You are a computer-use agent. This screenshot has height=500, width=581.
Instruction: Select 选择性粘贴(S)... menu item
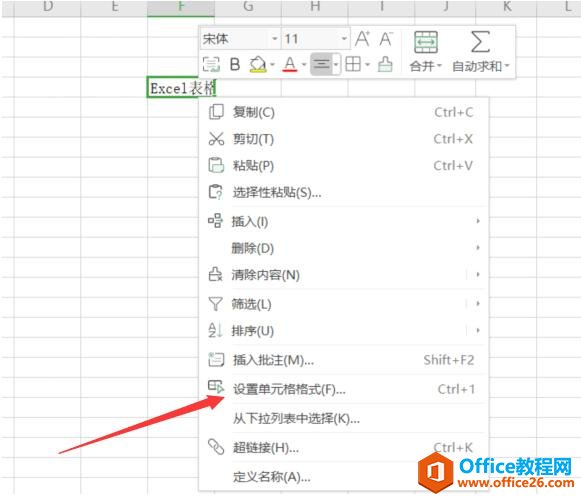(343, 192)
